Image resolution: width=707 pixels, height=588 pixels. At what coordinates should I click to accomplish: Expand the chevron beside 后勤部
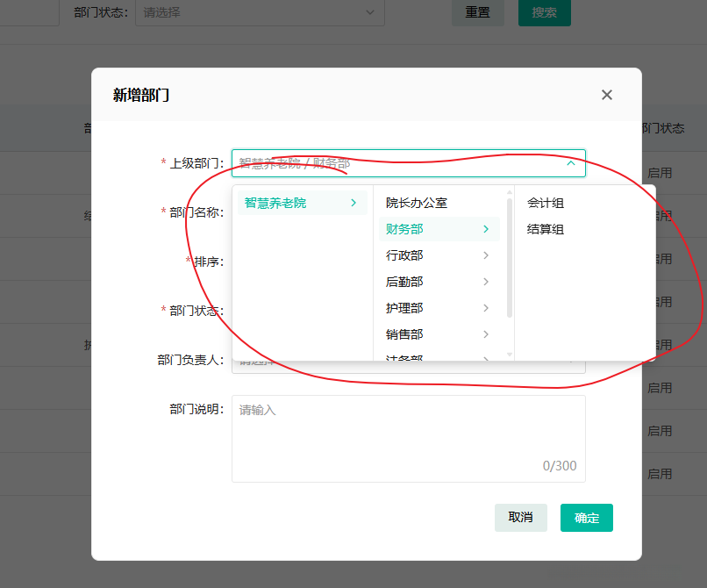tap(486, 282)
